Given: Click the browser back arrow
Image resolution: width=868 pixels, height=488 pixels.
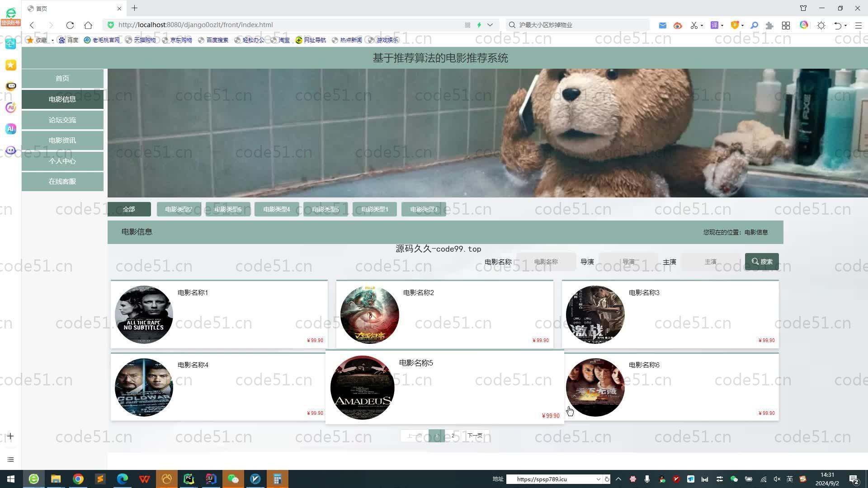Looking at the screenshot, I should tap(32, 25).
